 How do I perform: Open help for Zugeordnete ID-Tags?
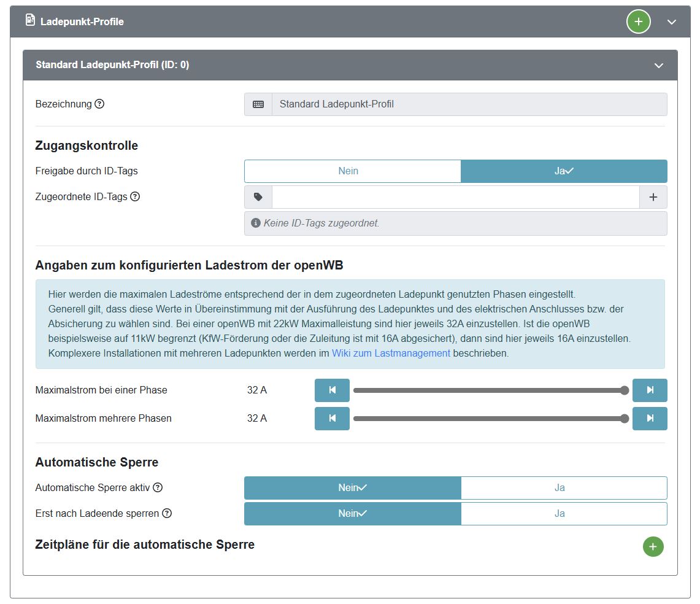(x=135, y=197)
